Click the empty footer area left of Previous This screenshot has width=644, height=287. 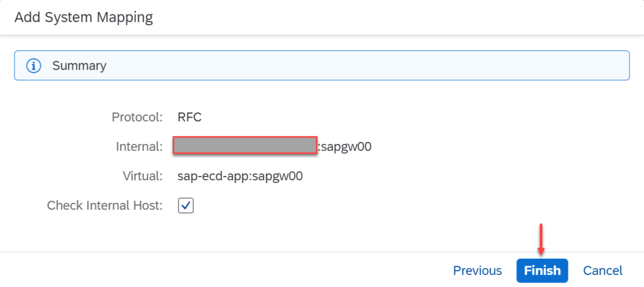pos(220,271)
